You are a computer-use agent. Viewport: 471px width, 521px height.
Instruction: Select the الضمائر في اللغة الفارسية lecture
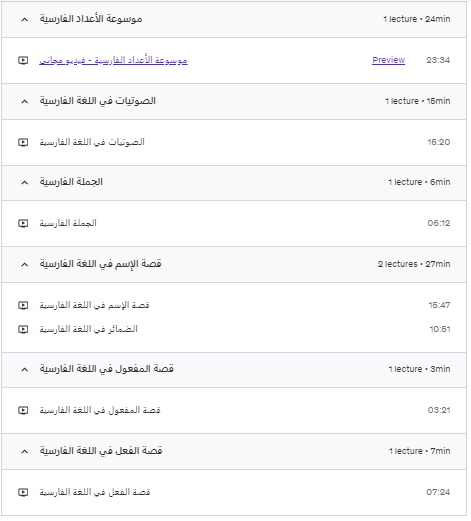[88, 329]
